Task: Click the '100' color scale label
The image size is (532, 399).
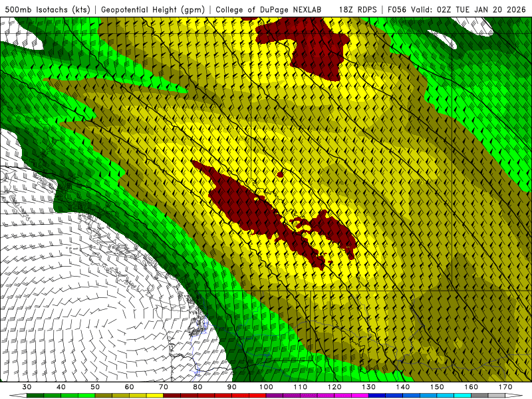Action: (x=267, y=387)
